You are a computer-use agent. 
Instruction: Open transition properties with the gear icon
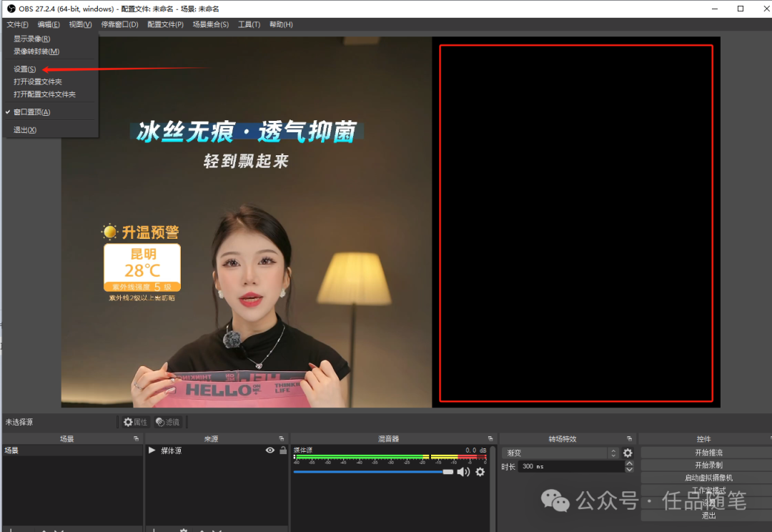627,453
